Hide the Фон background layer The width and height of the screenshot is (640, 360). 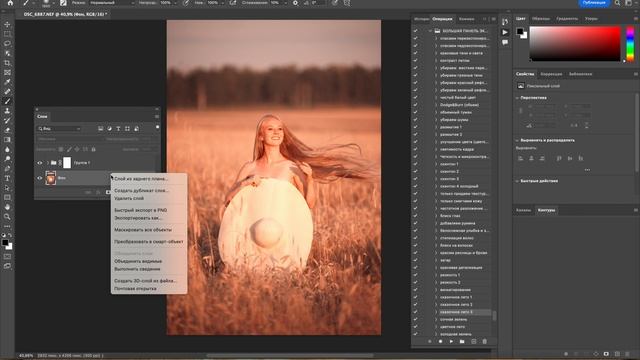[x=40, y=178]
